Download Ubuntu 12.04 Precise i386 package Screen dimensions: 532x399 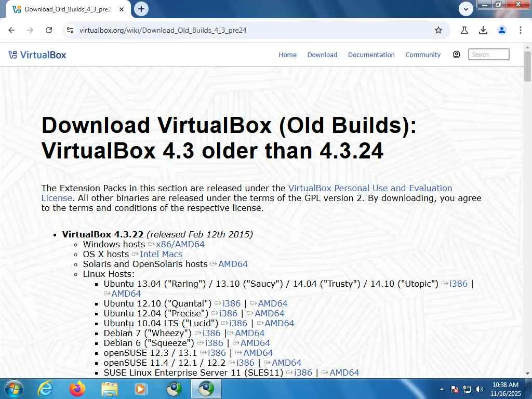(228, 313)
